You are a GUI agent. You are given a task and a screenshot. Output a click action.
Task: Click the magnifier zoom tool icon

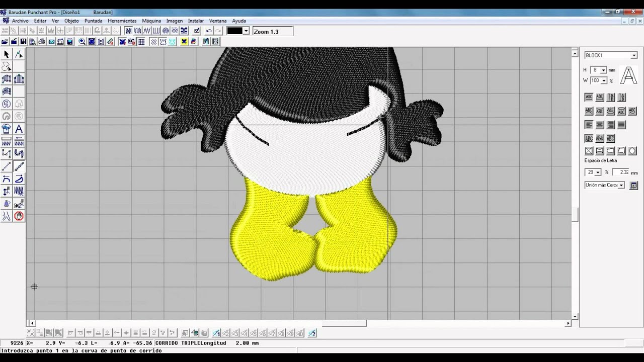(x=82, y=42)
